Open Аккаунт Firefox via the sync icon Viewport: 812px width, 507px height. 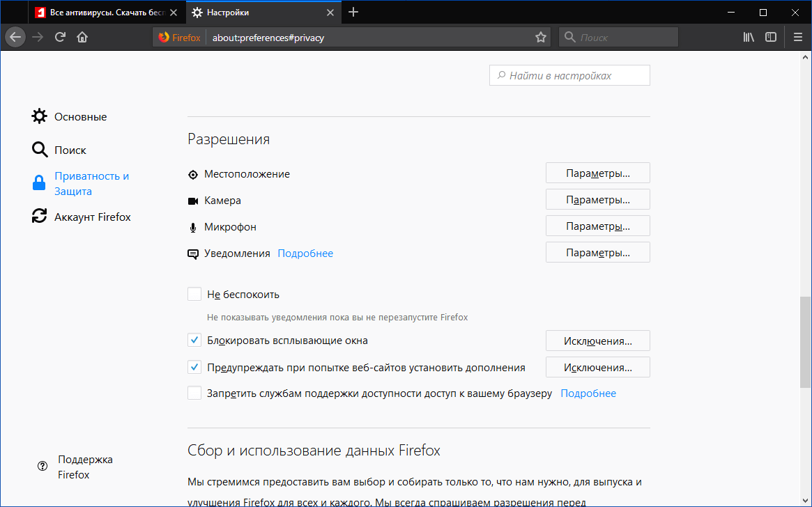click(39, 216)
